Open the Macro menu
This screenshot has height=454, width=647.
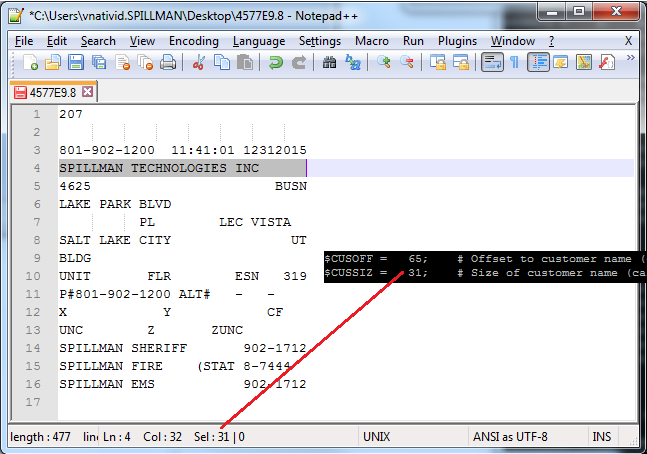372,41
